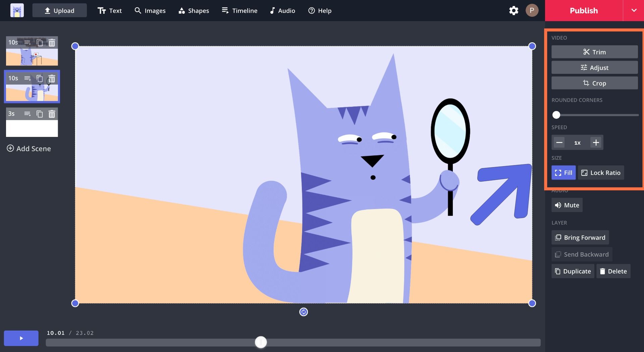This screenshot has width=644, height=352.
Task: Increase video speed with plus button
Action: point(596,143)
